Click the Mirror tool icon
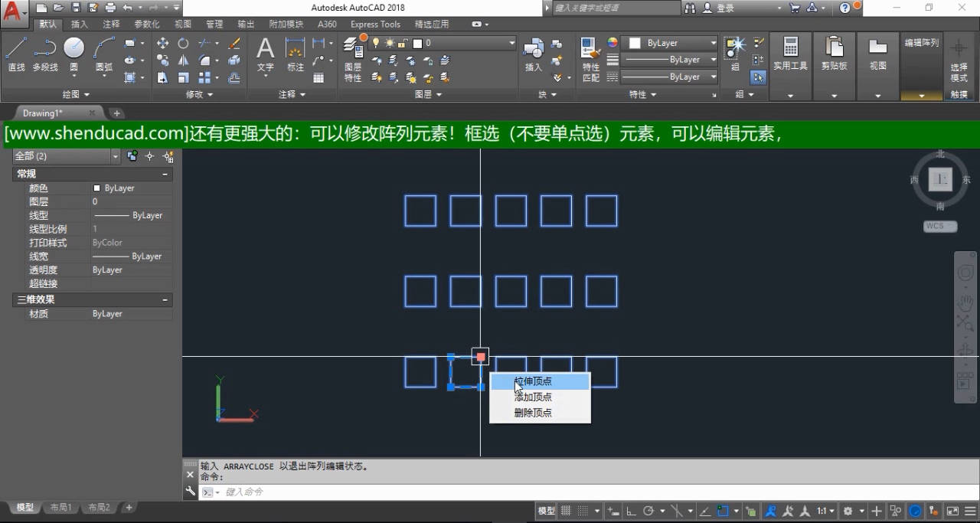Image resolution: width=980 pixels, height=523 pixels. 183,60
